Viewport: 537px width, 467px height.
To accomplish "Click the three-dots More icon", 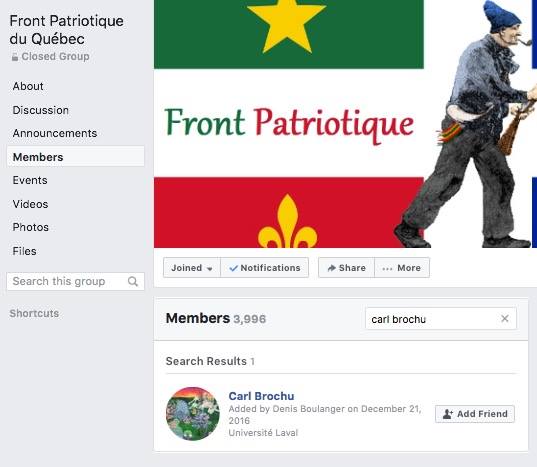I will click(x=387, y=268).
